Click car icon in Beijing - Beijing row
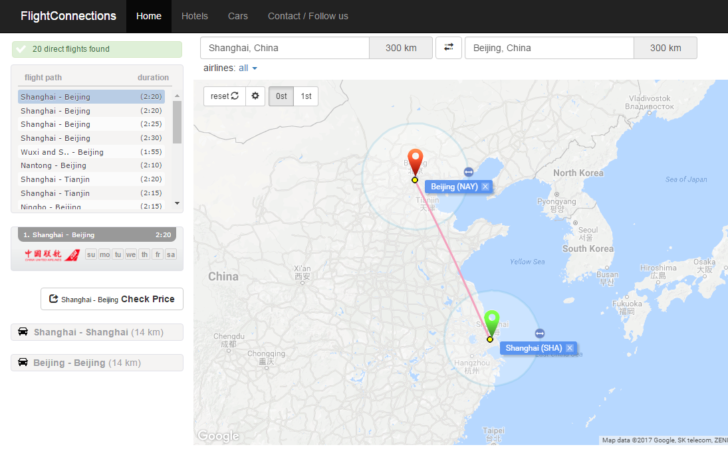The height and width of the screenshot is (459, 728). point(23,362)
